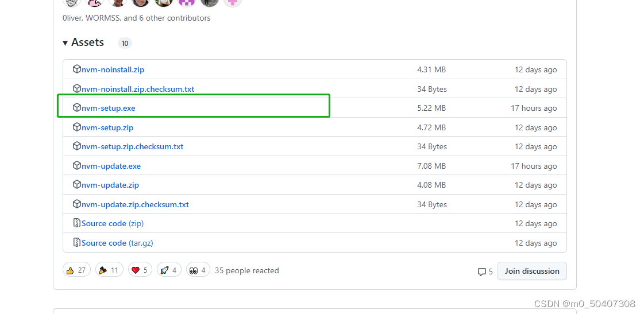Collapse the Assets section triangle

click(65, 43)
